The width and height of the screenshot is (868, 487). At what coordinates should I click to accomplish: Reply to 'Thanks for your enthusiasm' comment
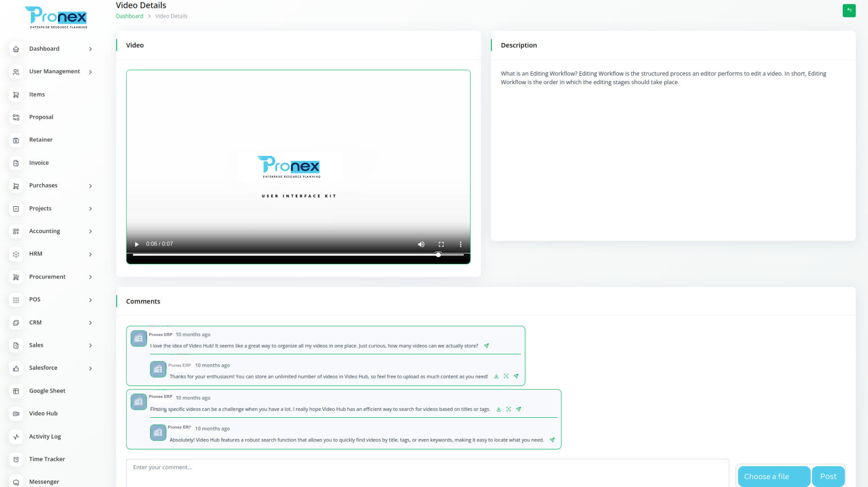point(516,377)
